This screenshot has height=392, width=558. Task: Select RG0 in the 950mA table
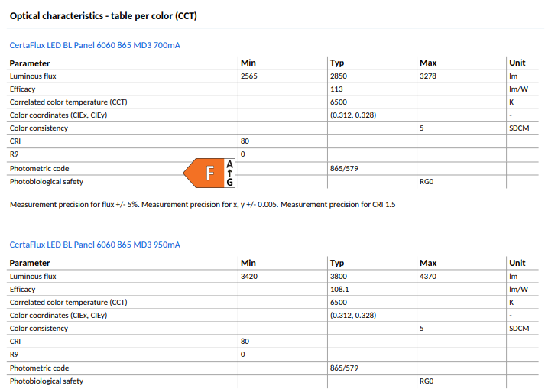[427, 381]
